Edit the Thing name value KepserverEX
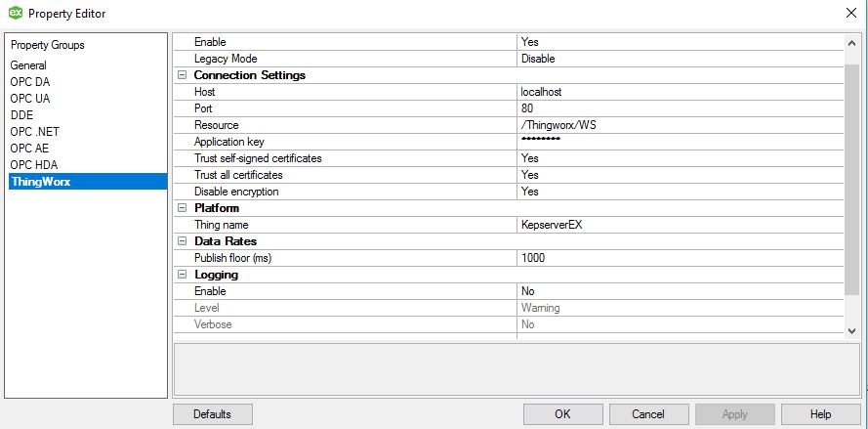The image size is (868, 429). point(681,225)
